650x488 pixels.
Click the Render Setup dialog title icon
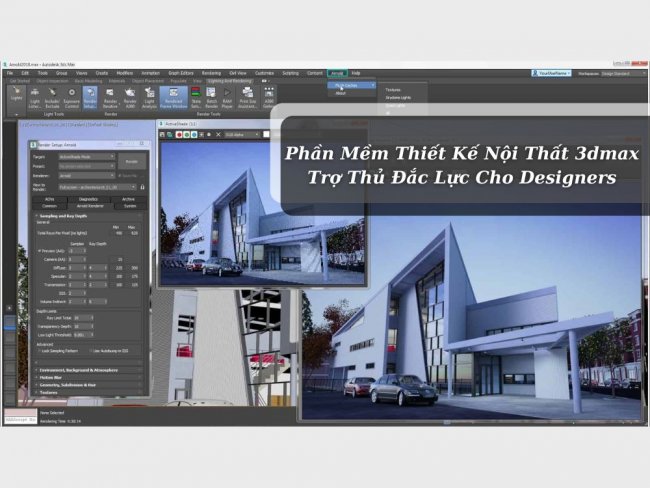34,144
